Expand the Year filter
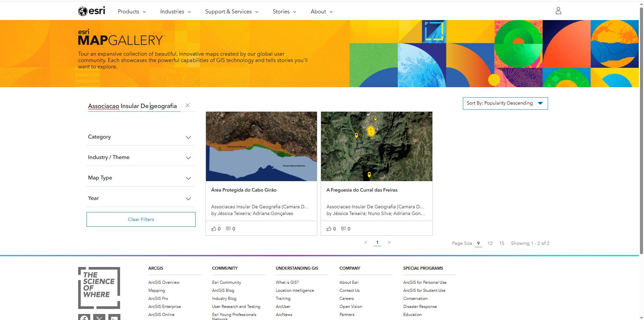Image resolution: width=644 pixels, height=320 pixels. 140,198
